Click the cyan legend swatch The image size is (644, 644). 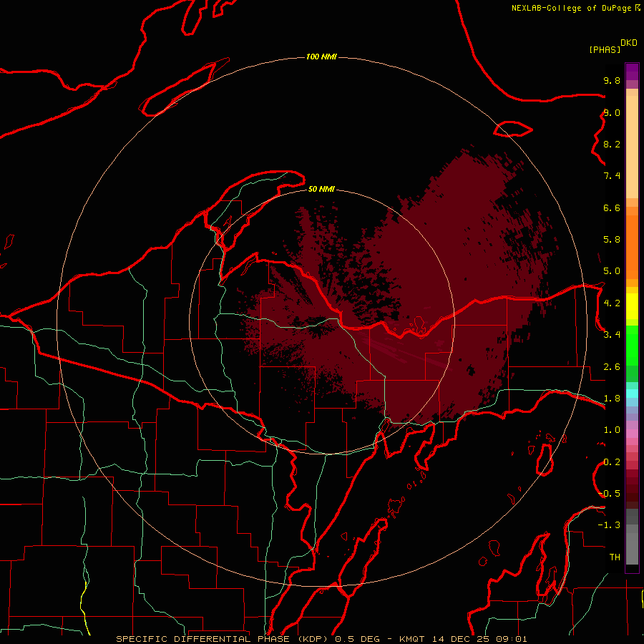click(632, 394)
